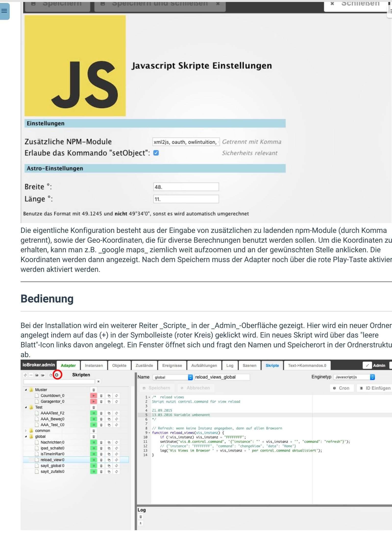Pause the AAAATest_F2 script
Screen dimensions: 392x539
(94, 413)
